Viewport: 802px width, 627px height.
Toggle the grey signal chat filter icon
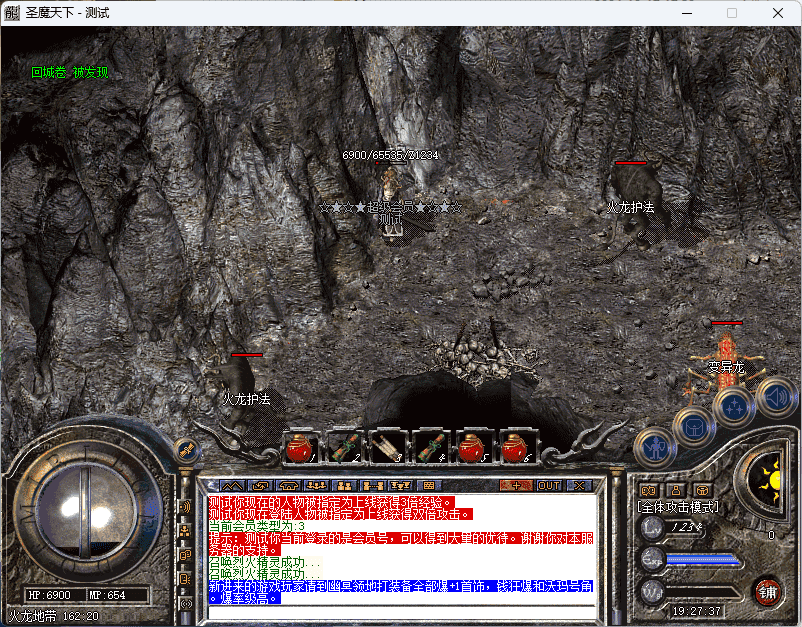pyautogui.click(x=185, y=603)
